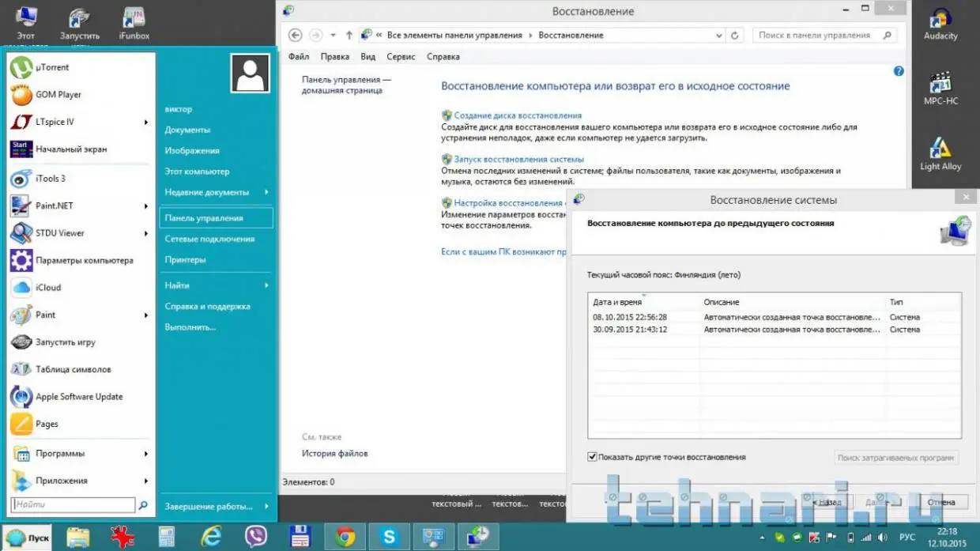This screenshot has height=551, width=980.
Task: Open Skype in the taskbar
Action: pyautogui.click(x=389, y=537)
